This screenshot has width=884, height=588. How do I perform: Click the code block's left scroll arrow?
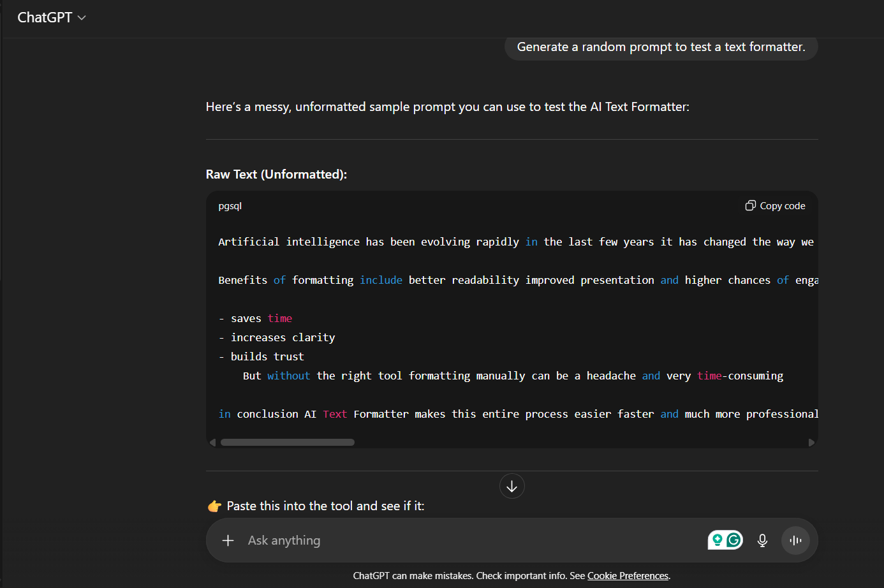213,443
